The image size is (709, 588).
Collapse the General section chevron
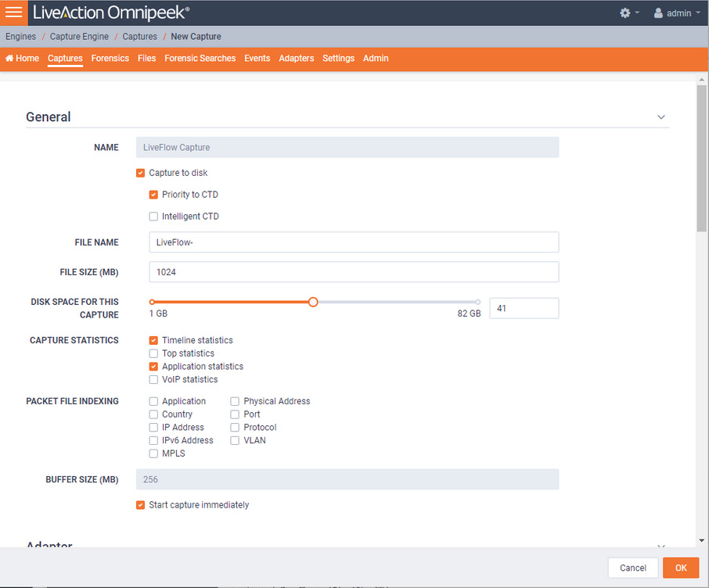point(660,117)
